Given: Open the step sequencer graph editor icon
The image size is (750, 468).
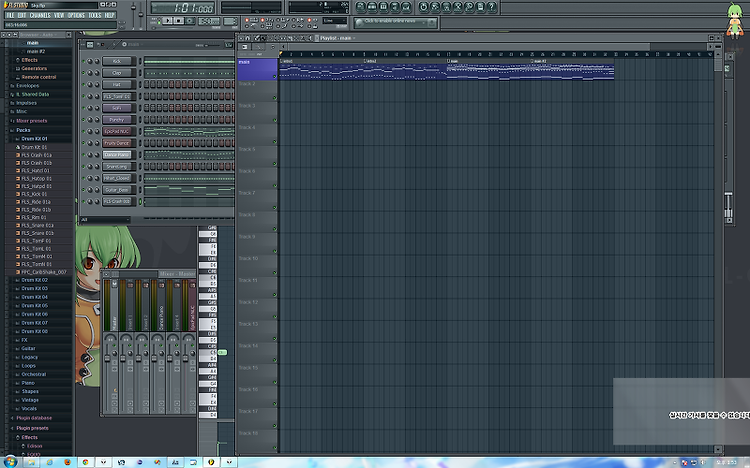Looking at the screenshot, I should click(x=229, y=45).
